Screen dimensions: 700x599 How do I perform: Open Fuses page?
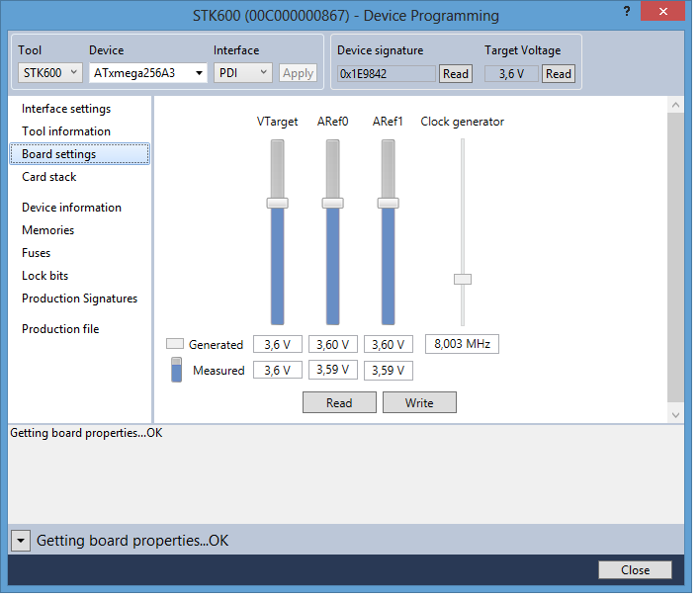click(x=37, y=254)
